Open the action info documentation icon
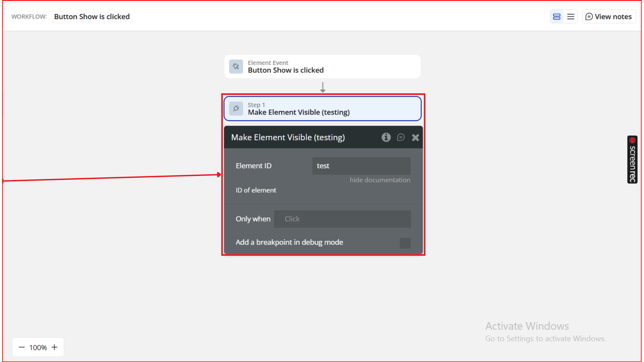 click(x=386, y=137)
